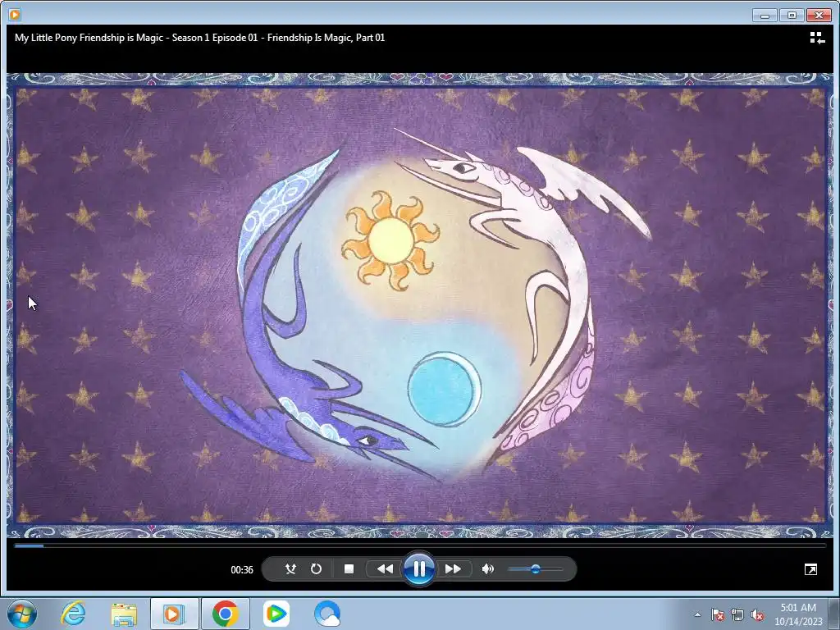
Task: Minimize the media player window
Action: tap(765, 15)
